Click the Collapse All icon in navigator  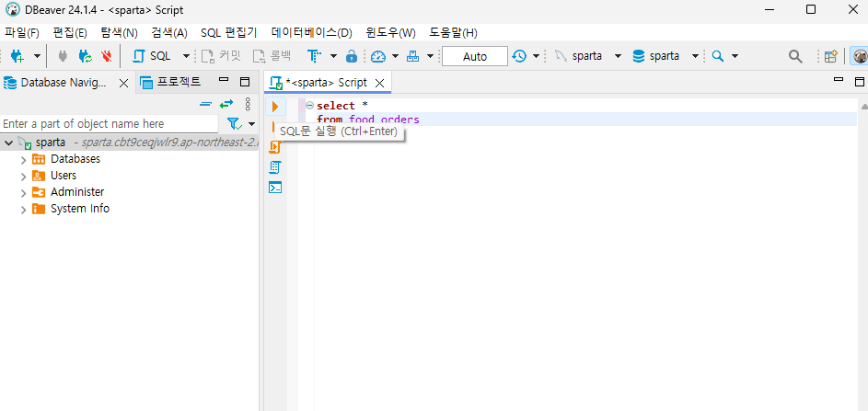(205, 104)
